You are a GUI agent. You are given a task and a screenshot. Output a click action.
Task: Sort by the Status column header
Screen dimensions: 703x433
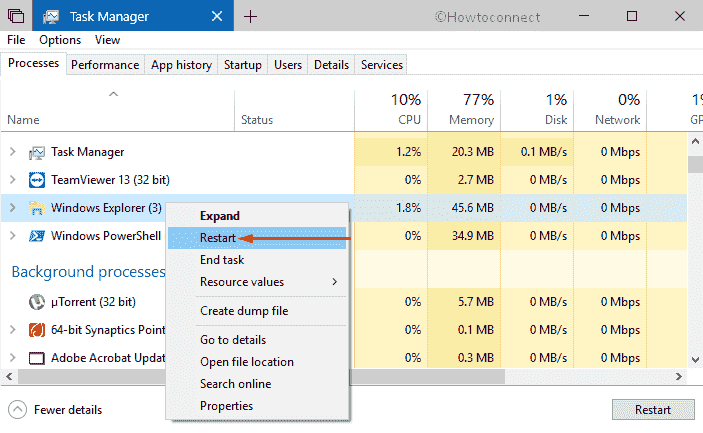(294, 110)
